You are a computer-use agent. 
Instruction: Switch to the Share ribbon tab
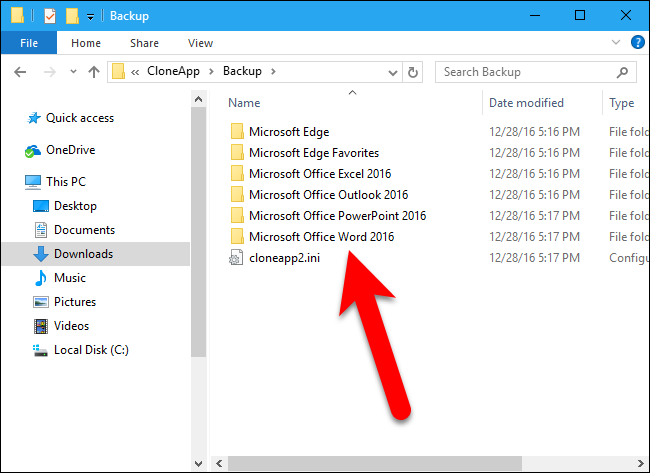144,43
